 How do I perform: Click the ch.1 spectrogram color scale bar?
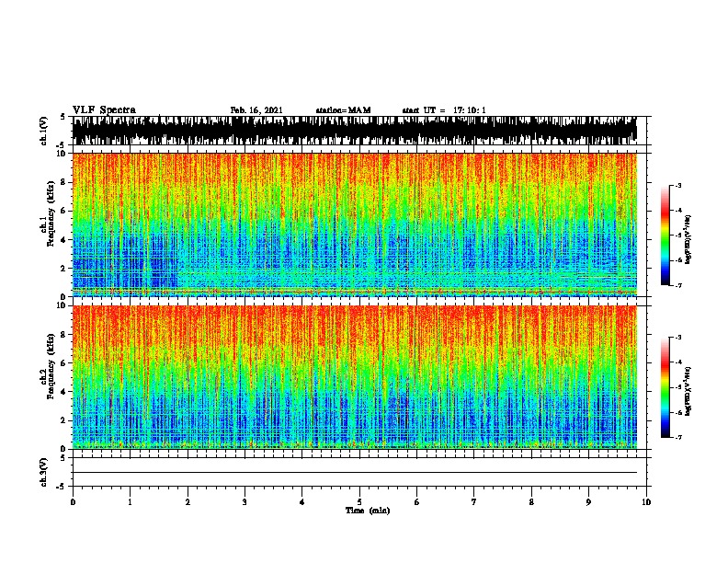pyautogui.click(x=665, y=236)
